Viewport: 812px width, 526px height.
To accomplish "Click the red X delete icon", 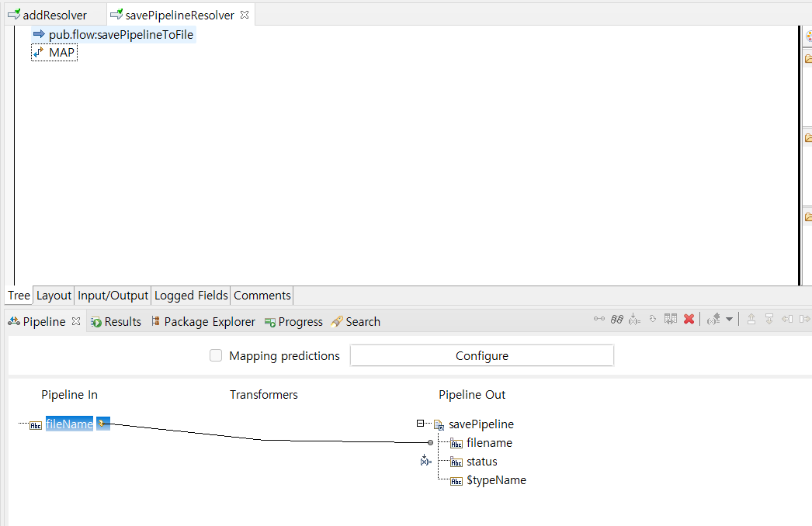I will click(x=689, y=319).
